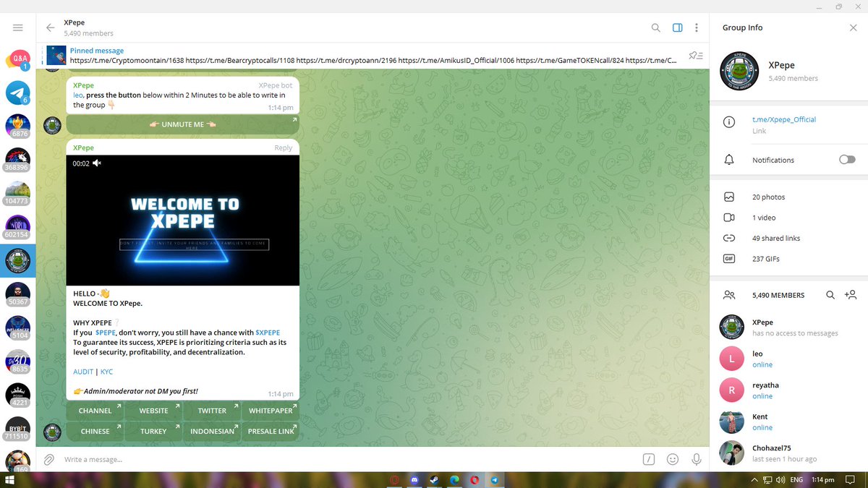Close the Group Info panel
Screen dimensions: 868x488
point(853,27)
